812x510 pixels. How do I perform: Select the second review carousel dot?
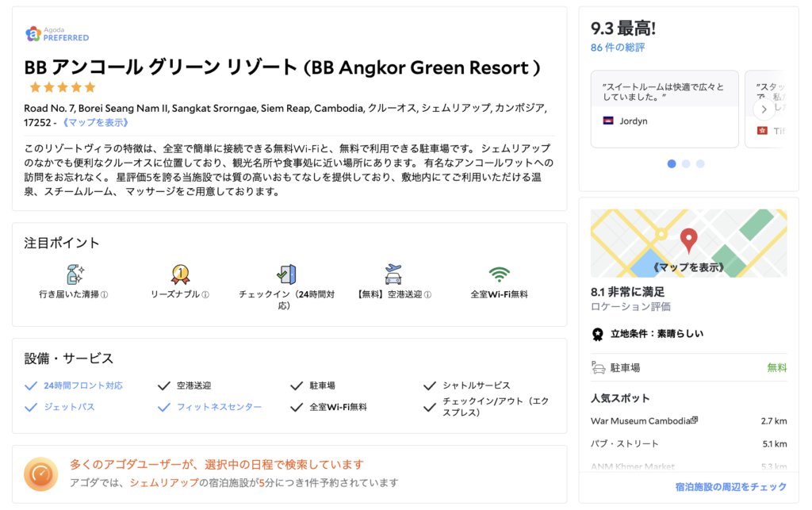(686, 164)
